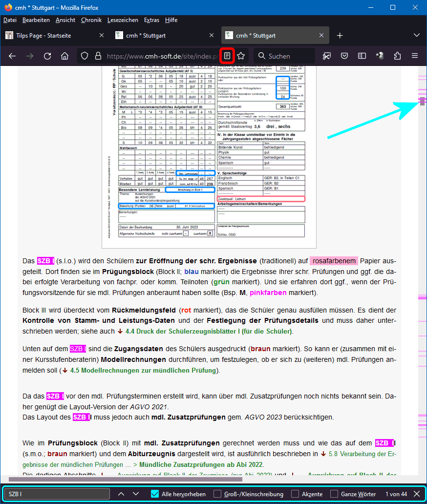Uncheck 'Alle hervorheben' in find bar
This screenshot has height=504, width=427.
[x=155, y=494]
